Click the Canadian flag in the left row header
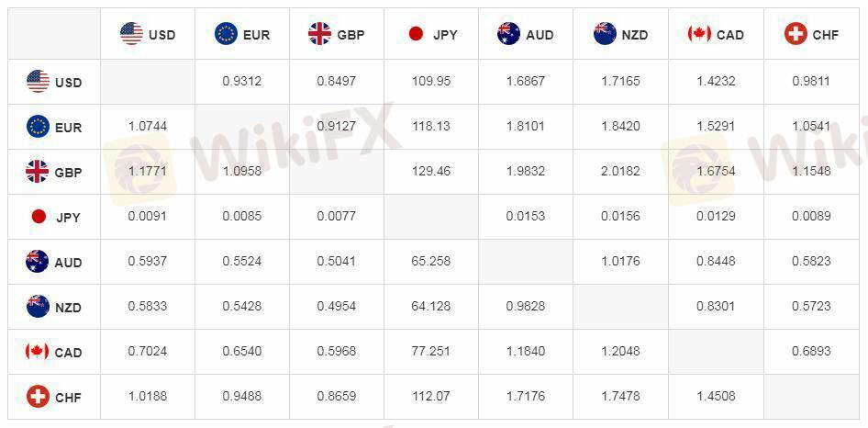 point(38,352)
